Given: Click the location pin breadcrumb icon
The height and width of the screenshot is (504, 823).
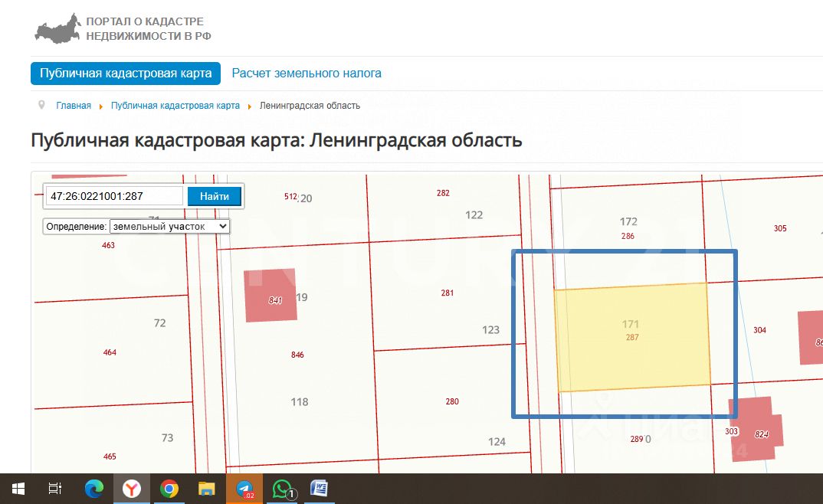Looking at the screenshot, I should click(x=41, y=105).
